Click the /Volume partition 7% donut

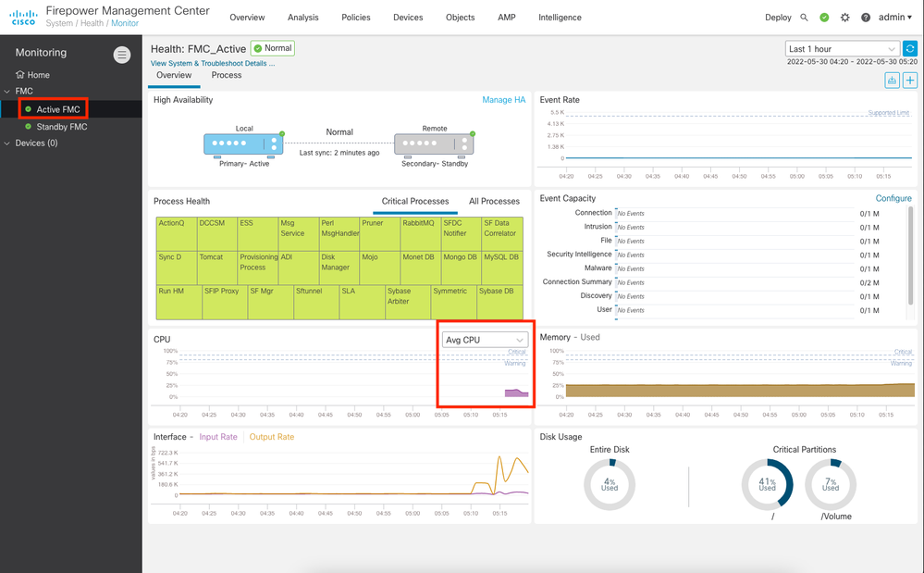point(831,484)
